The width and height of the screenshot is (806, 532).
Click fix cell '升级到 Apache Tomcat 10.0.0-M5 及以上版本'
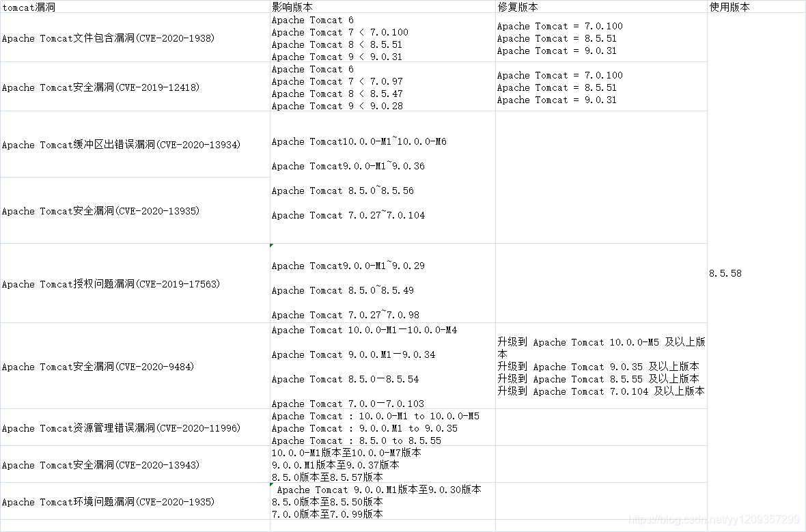tap(601, 367)
